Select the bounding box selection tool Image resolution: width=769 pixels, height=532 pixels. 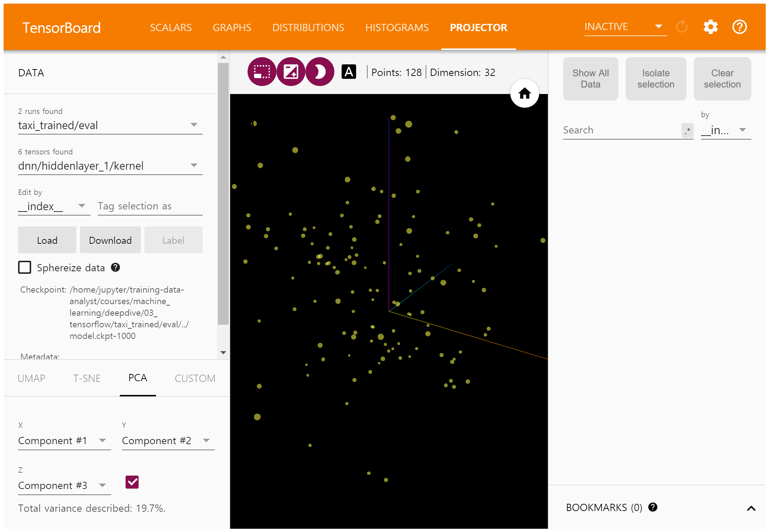262,72
